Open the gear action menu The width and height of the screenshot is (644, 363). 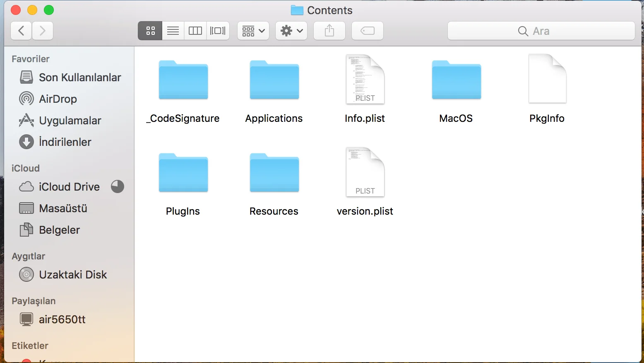tap(291, 31)
